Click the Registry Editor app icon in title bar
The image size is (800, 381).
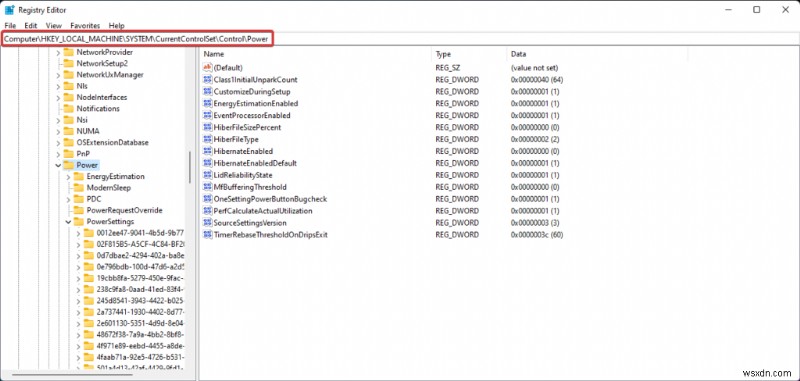tap(9, 10)
